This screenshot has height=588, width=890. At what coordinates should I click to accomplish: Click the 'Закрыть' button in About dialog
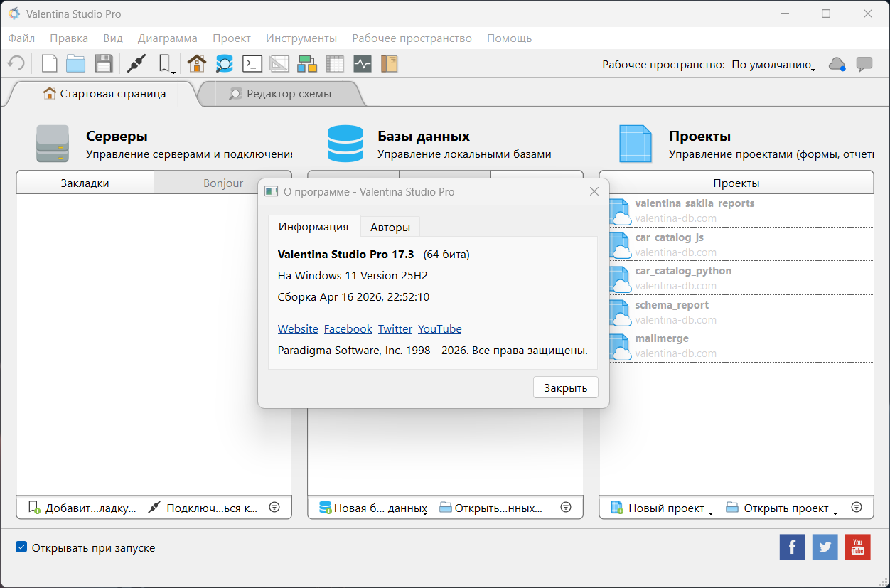tap(566, 387)
